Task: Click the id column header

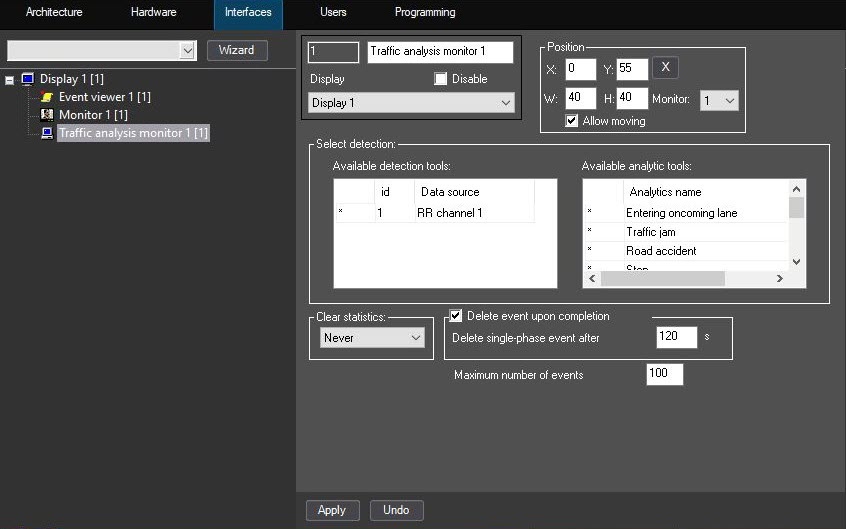Action: click(x=394, y=192)
